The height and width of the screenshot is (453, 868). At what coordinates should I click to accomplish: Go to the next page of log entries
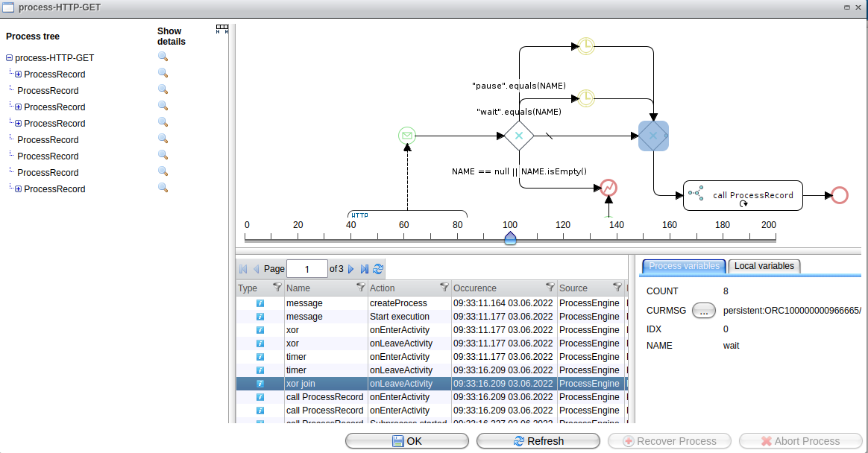(351, 269)
